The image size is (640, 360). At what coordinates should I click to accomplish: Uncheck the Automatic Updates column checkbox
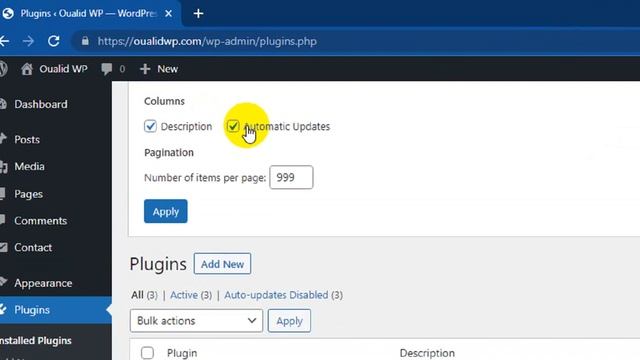pos(233,126)
